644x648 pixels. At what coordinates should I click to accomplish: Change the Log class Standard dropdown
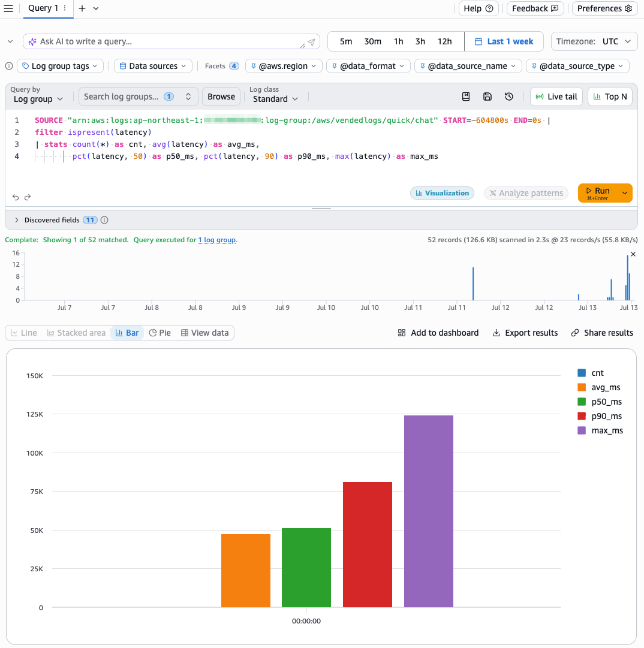[x=275, y=99]
